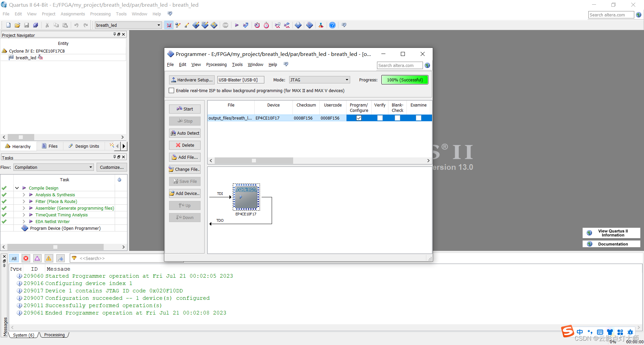The image size is (644, 345).
Task: Show error messages with red X filter
Action: tap(26, 258)
